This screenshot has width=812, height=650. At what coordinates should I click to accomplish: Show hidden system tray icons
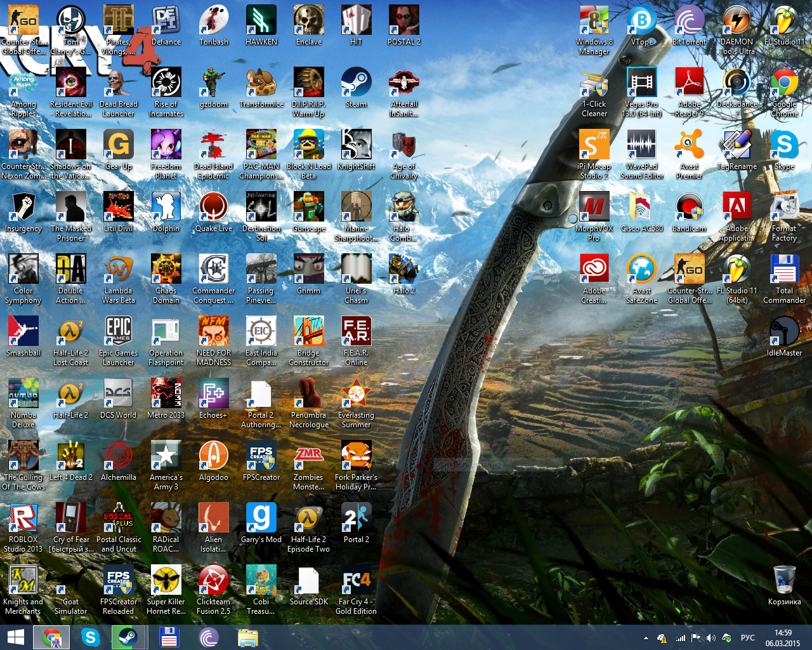coord(646,638)
